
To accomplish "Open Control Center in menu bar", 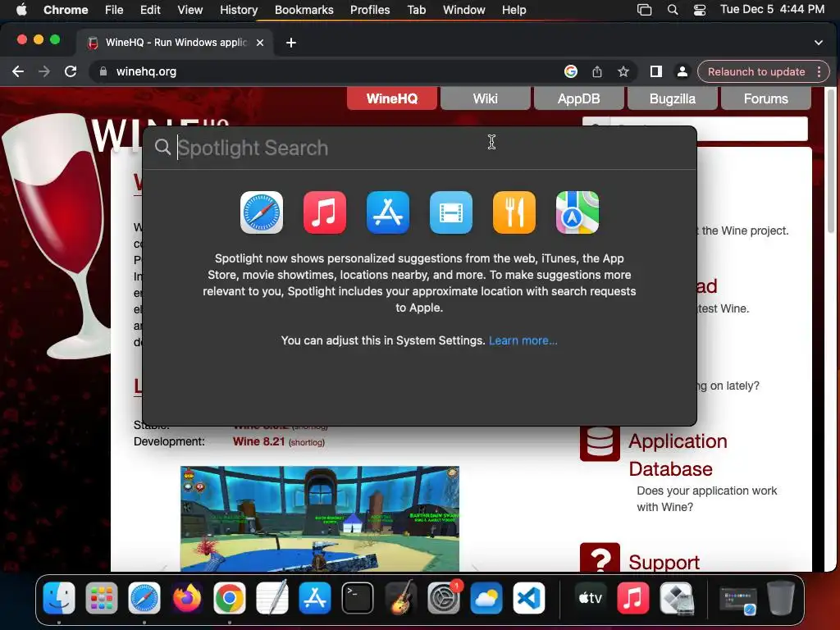I will (x=699, y=10).
